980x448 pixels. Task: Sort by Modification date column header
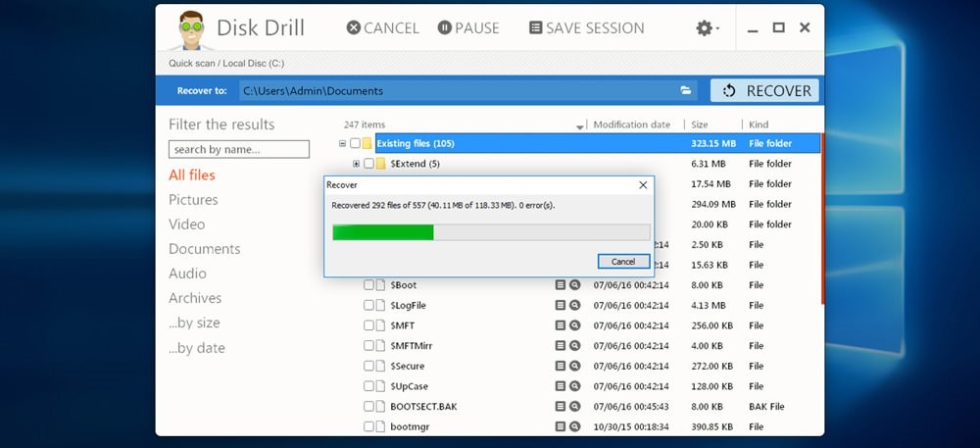[631, 124]
